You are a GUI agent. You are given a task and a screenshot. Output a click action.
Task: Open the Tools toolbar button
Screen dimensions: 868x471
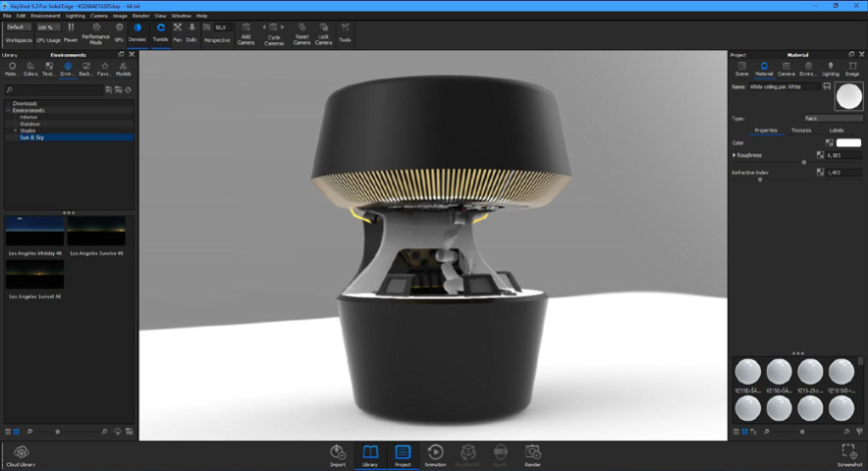pyautogui.click(x=345, y=32)
